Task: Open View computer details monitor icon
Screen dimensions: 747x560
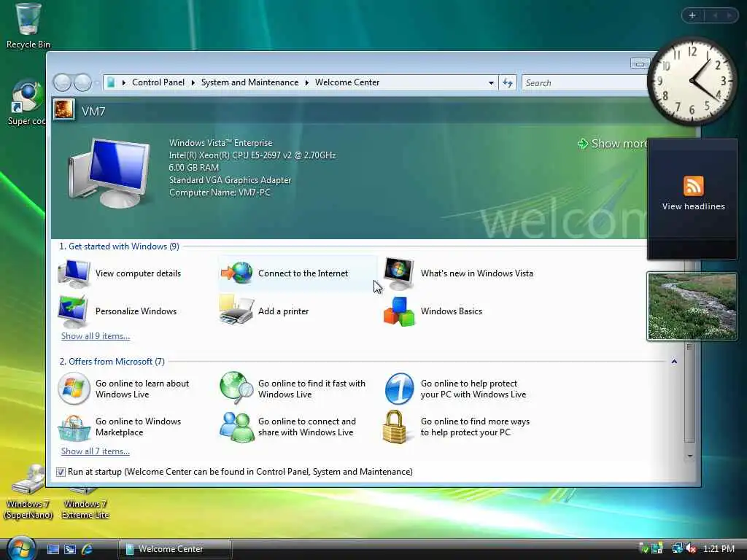Action: 74,273
